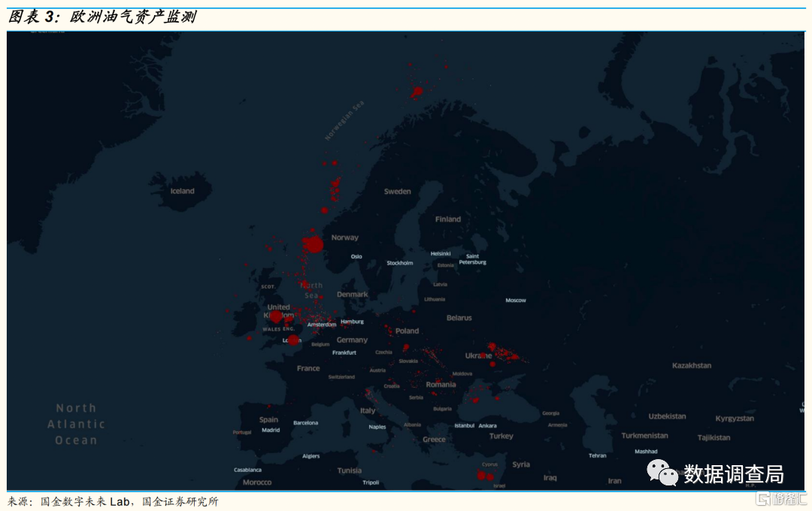Select the red marker cluster at the map's top
Viewport: 812px width, 511px height.
click(x=417, y=92)
